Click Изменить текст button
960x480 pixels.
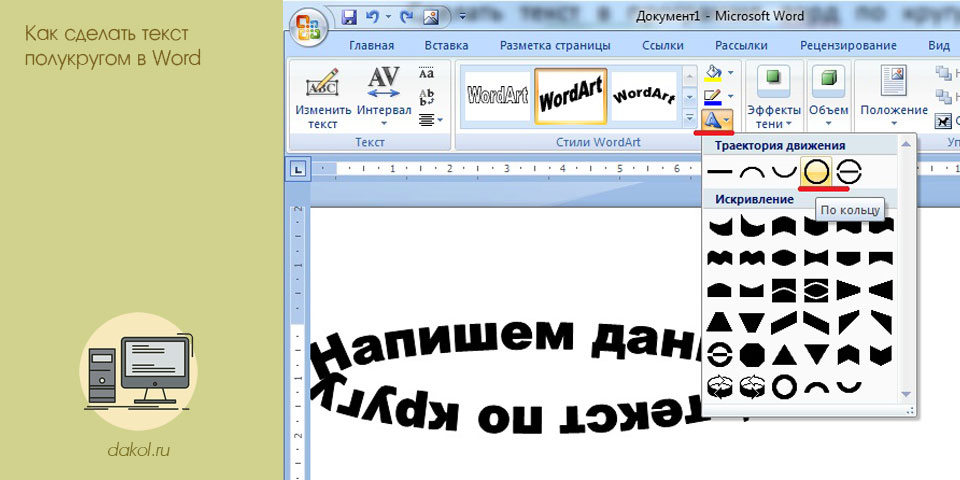pos(323,98)
